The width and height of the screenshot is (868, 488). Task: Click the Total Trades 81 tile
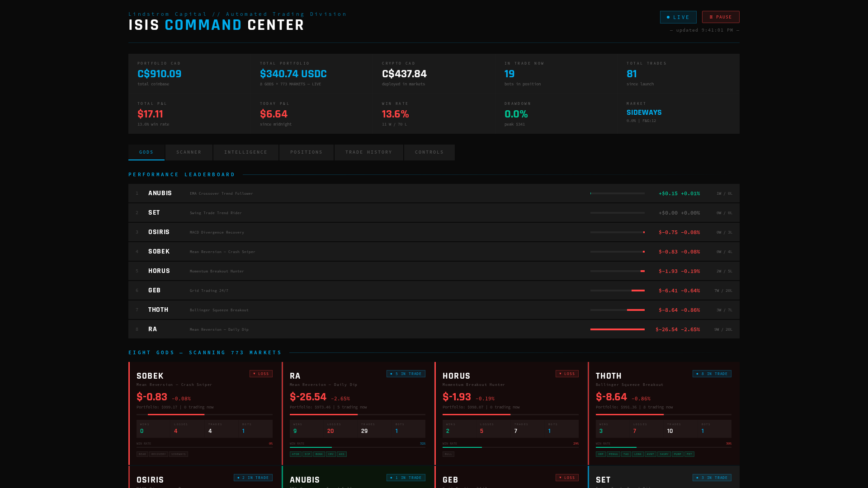[679, 74]
